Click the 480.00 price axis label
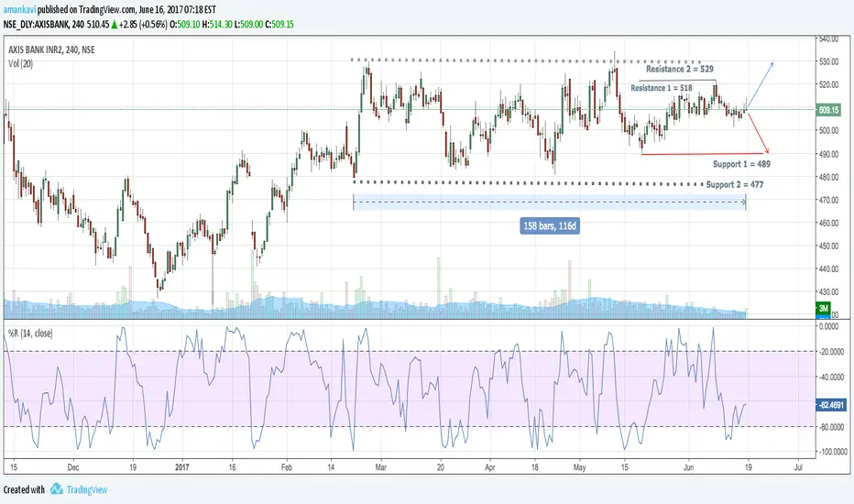The height and width of the screenshot is (504, 854). coord(829,177)
